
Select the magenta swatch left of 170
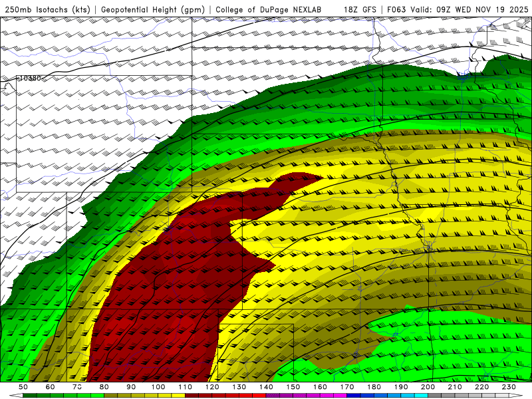click(340, 395)
